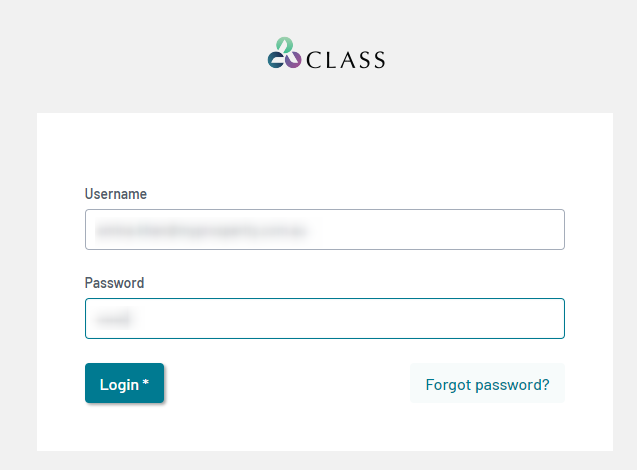
Task: Open the Forgot password? link
Action: (x=487, y=383)
